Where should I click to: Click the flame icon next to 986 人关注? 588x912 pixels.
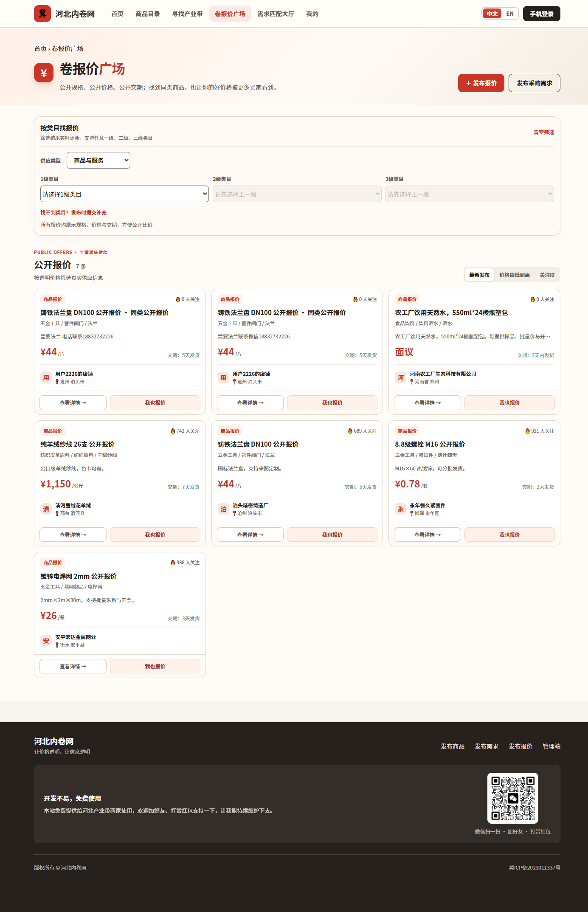(x=173, y=563)
